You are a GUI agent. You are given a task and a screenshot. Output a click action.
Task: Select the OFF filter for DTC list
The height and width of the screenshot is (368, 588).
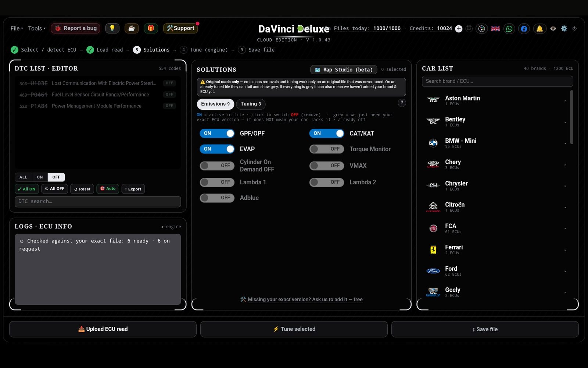coord(56,177)
